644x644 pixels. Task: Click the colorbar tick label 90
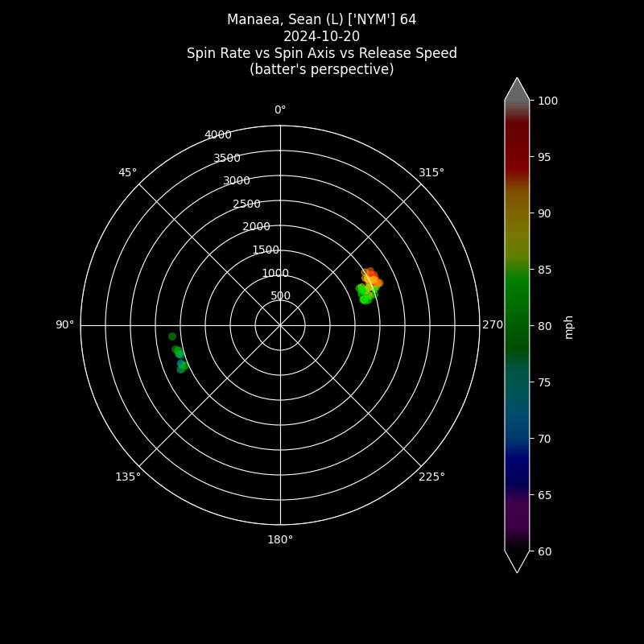coord(544,213)
